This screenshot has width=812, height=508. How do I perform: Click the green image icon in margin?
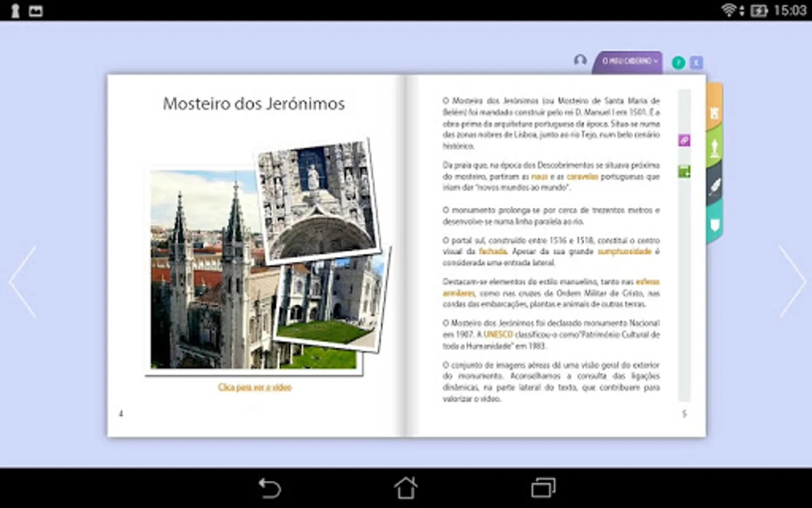(x=684, y=172)
